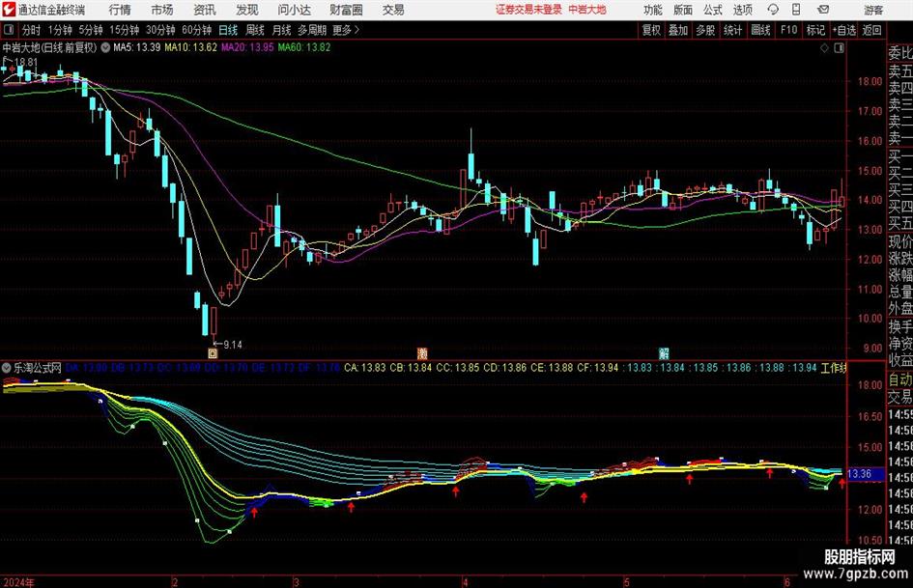The image size is (913, 588).
Task: Switch to 30分钟 period tab
Action: 160,30
